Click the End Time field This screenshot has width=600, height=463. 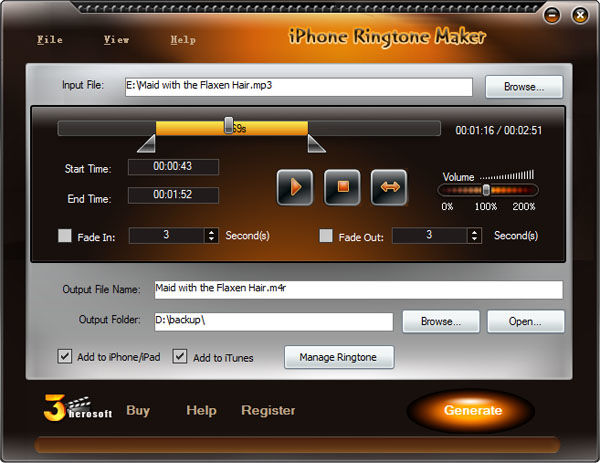173,195
